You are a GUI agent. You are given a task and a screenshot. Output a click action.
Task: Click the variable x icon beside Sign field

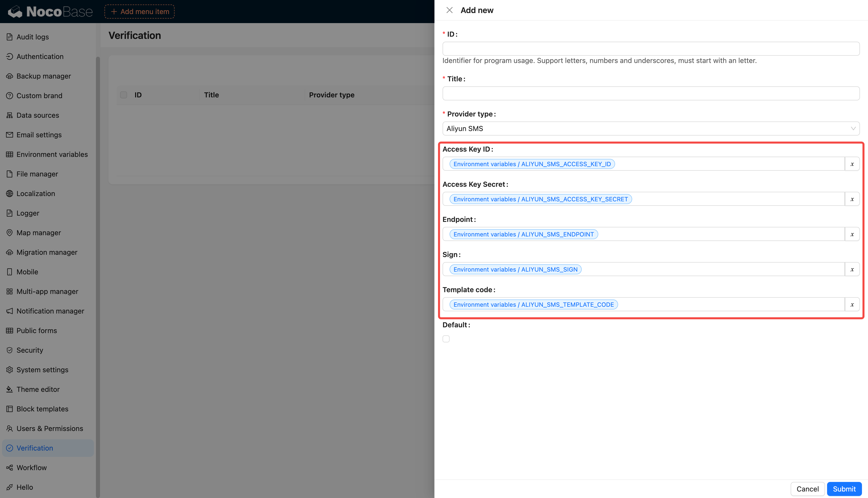(852, 270)
